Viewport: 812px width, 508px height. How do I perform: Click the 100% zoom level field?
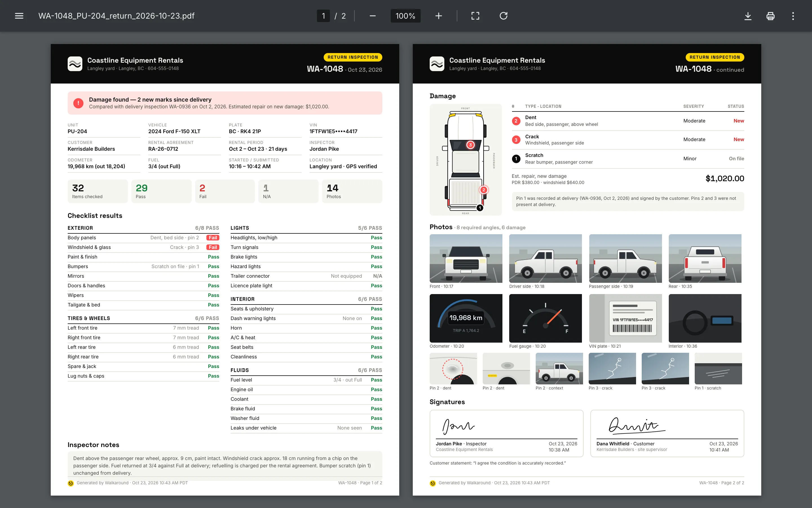pyautogui.click(x=405, y=16)
